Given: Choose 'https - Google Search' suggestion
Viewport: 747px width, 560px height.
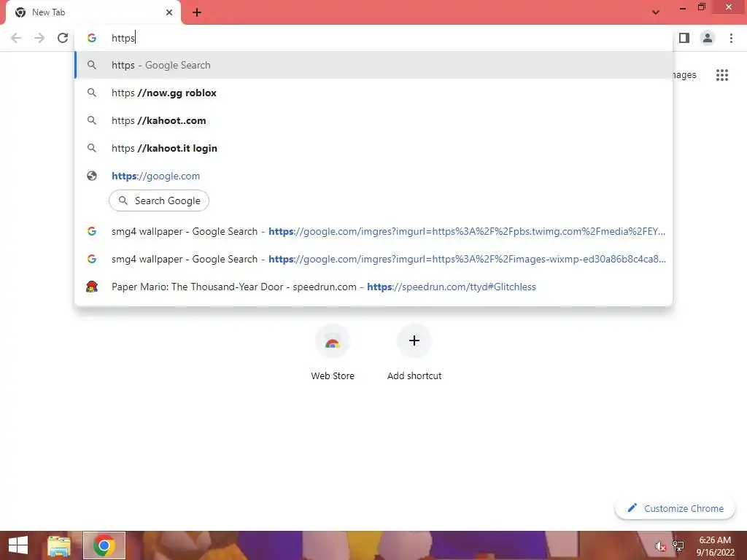Looking at the screenshot, I should (373, 65).
